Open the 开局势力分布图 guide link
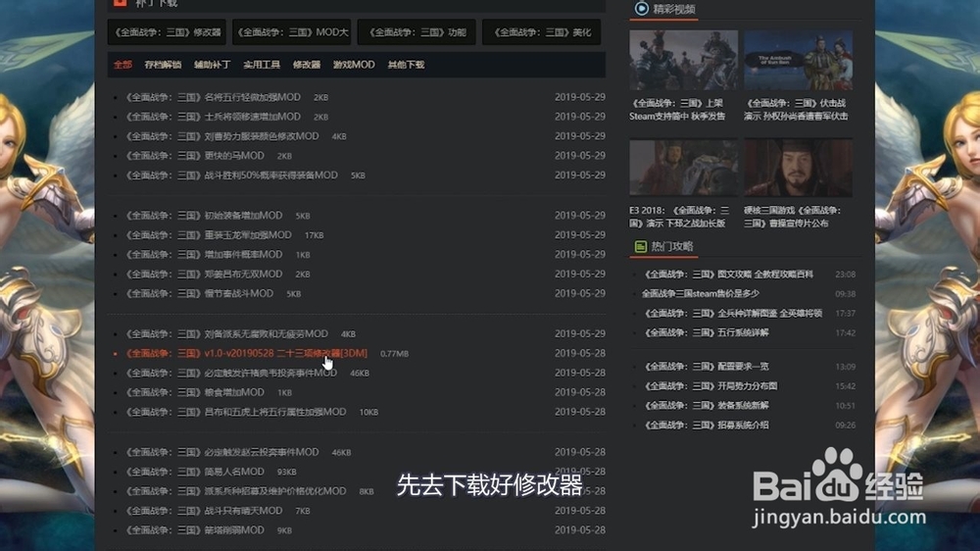980x551 pixels. point(710,386)
